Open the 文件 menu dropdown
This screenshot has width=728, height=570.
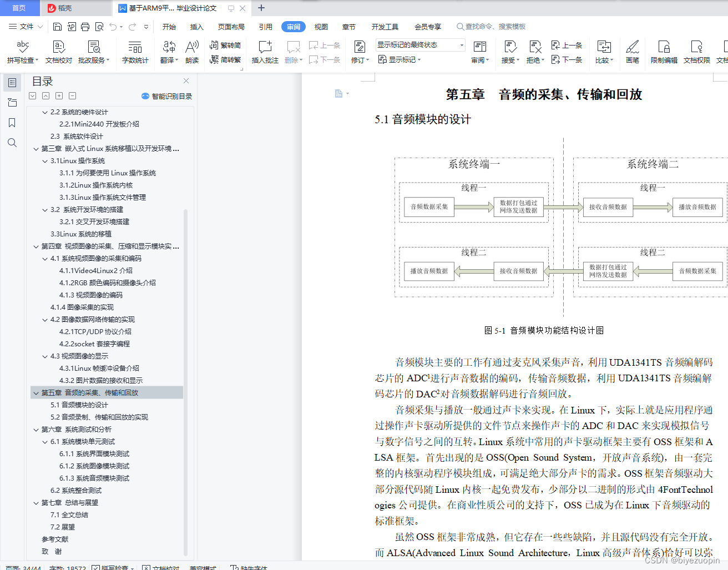click(x=26, y=27)
